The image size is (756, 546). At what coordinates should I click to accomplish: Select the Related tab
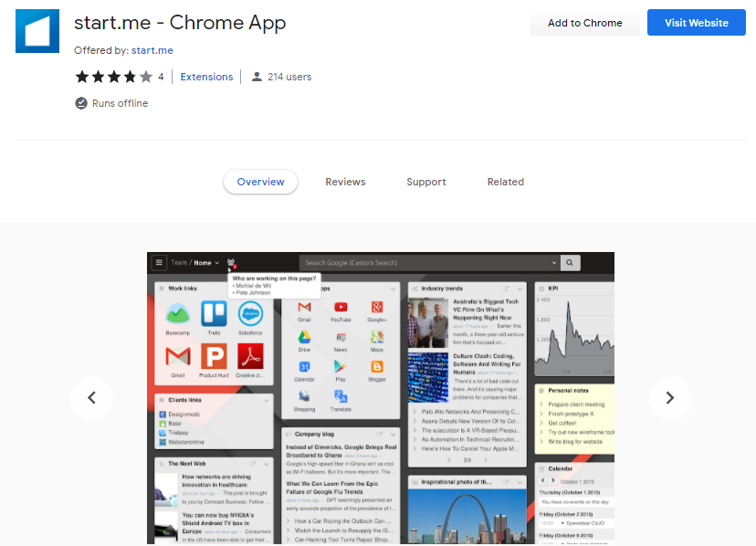(505, 182)
